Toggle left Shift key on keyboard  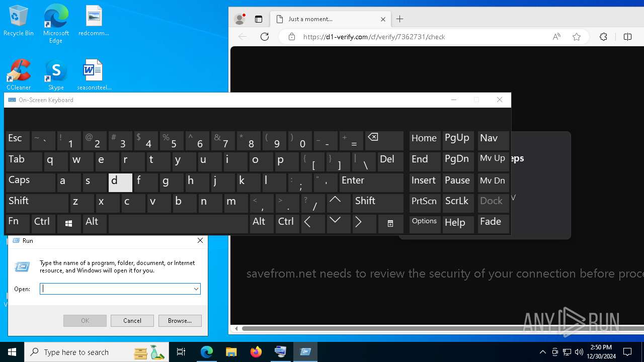coord(37,203)
